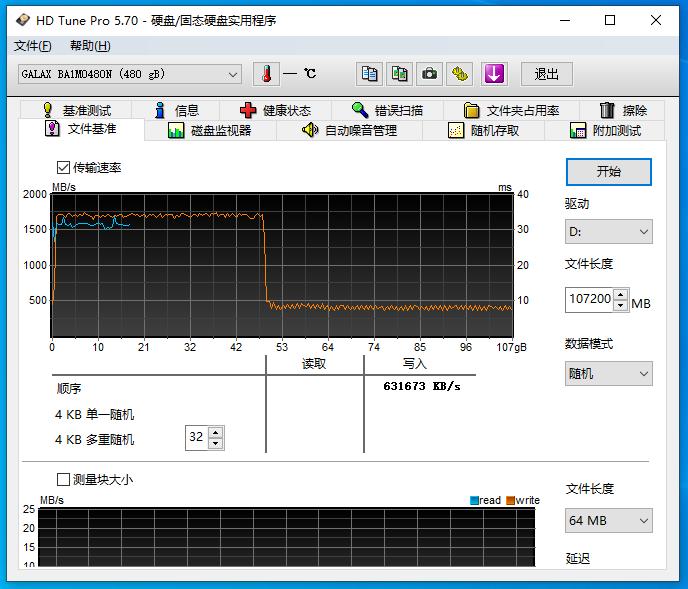Click the queue depth 32 input field

tap(197, 437)
